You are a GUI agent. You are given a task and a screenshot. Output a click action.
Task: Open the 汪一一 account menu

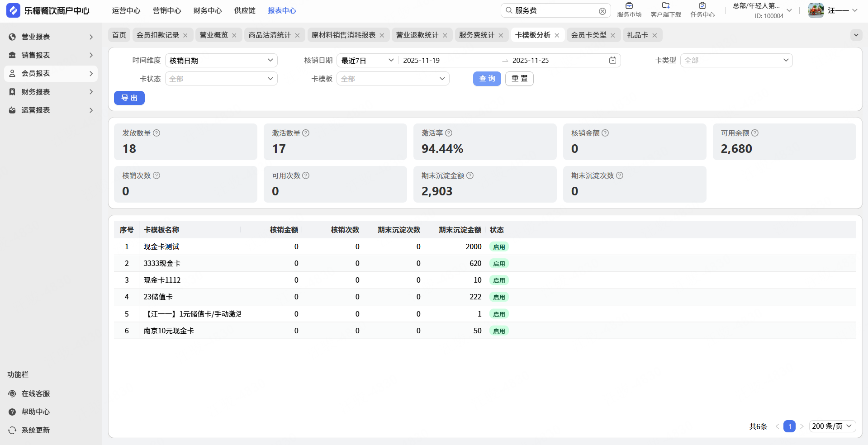(x=843, y=10)
